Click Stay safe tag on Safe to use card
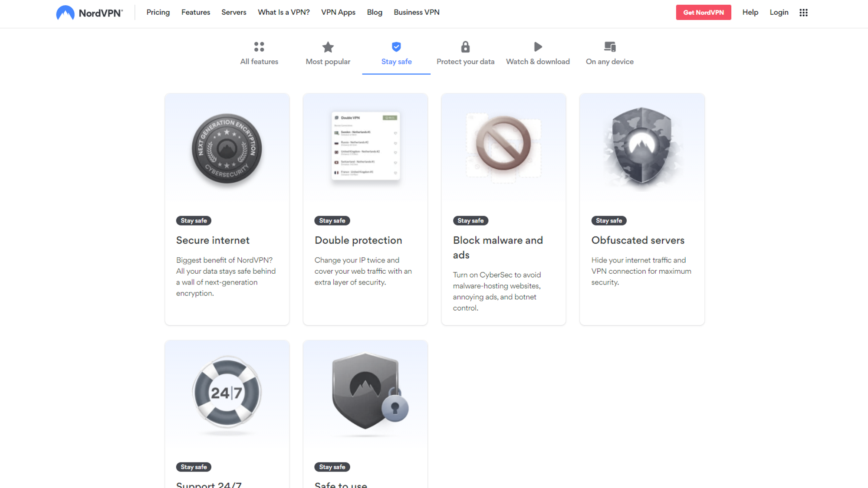This screenshot has width=868, height=488. (x=332, y=467)
